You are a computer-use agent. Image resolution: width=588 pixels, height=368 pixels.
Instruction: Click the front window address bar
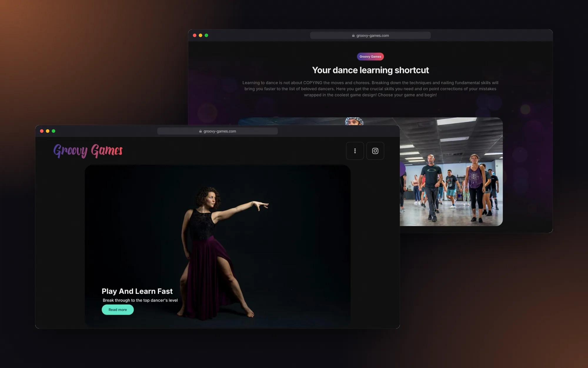click(x=218, y=131)
